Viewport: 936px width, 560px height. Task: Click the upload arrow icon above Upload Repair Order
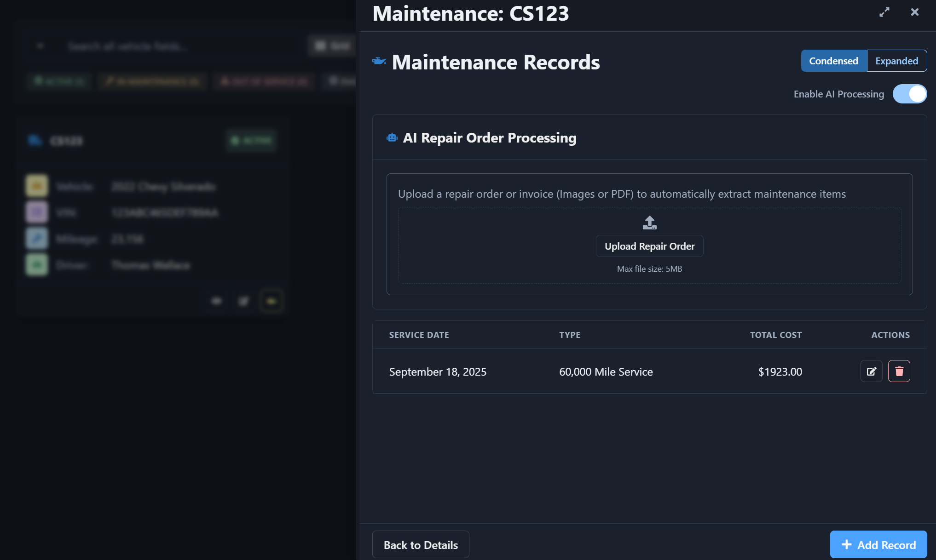(649, 223)
